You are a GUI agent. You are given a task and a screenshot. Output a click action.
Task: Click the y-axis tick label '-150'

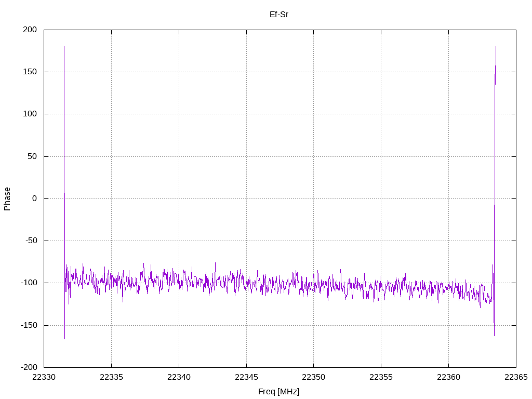29,325
